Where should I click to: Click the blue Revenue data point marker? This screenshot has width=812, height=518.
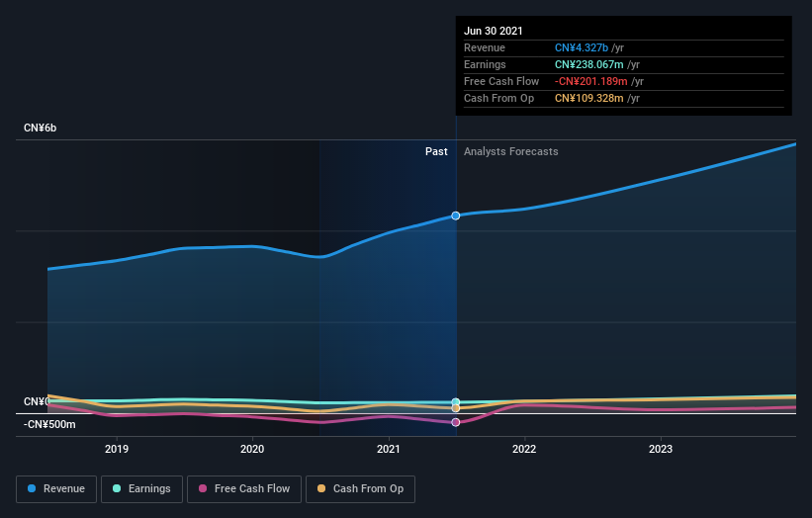click(x=455, y=216)
